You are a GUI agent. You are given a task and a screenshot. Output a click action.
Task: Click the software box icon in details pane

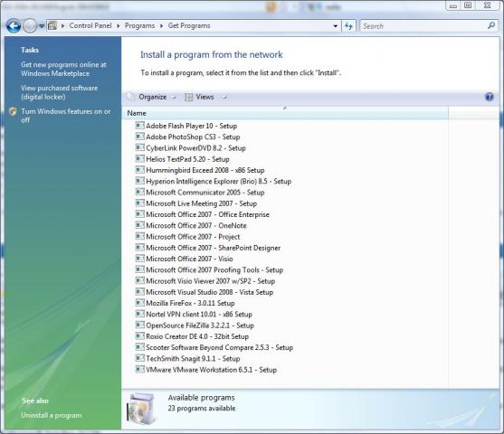(x=142, y=409)
